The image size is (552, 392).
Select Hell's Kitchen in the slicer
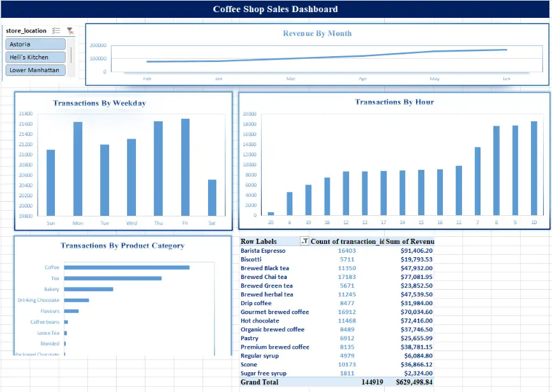click(x=34, y=57)
